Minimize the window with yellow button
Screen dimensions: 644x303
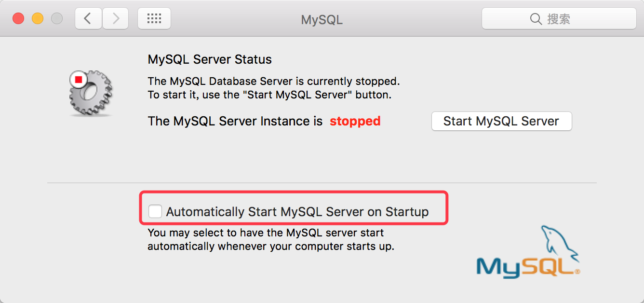pos(38,19)
